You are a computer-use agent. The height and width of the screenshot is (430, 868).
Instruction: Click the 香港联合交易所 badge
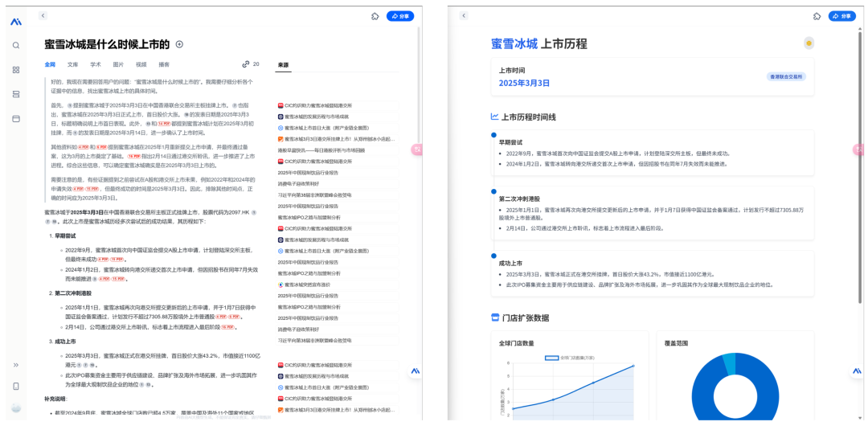[x=786, y=76]
